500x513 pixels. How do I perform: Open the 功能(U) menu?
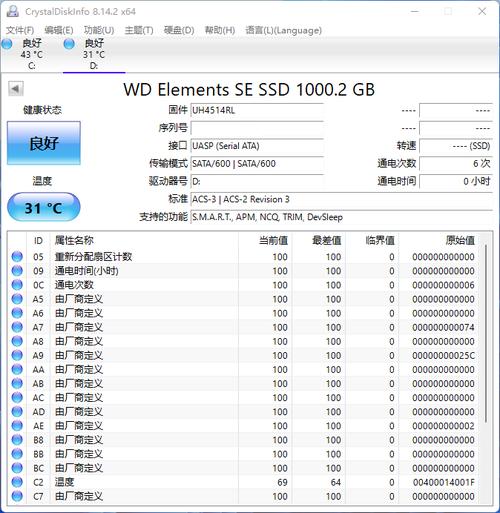[x=99, y=30]
